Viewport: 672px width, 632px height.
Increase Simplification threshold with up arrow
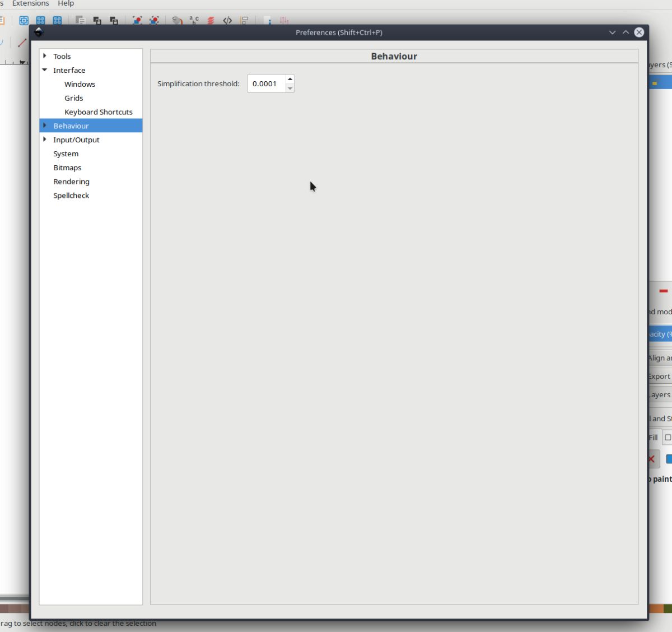pyautogui.click(x=290, y=79)
